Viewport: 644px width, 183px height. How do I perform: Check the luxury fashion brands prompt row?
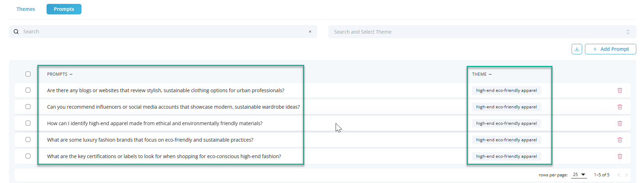[x=28, y=140]
